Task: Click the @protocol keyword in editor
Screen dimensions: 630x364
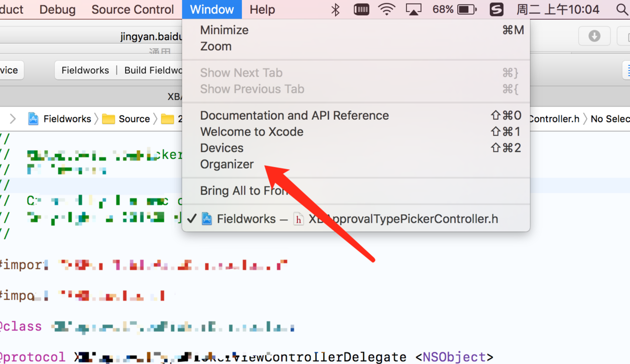Action: 33,357
